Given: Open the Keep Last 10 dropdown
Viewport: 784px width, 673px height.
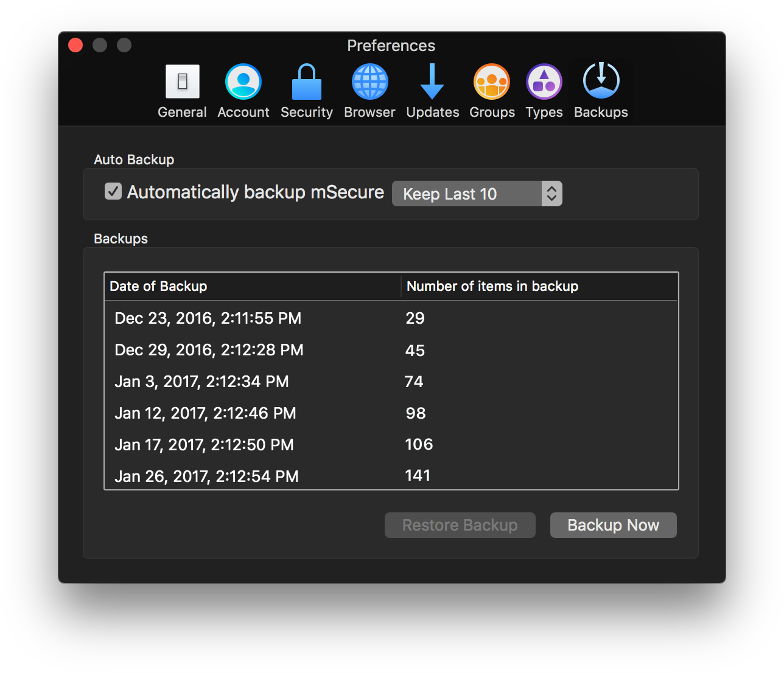Looking at the screenshot, I should tap(467, 194).
